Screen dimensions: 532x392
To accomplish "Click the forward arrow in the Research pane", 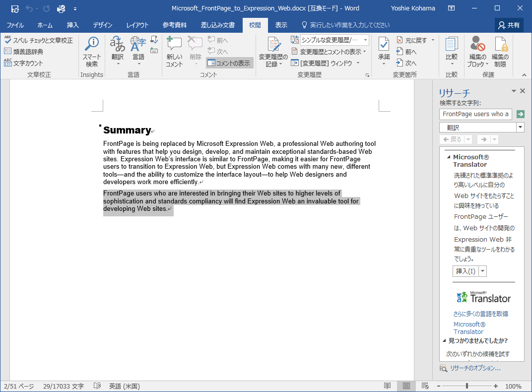I will click(484, 139).
